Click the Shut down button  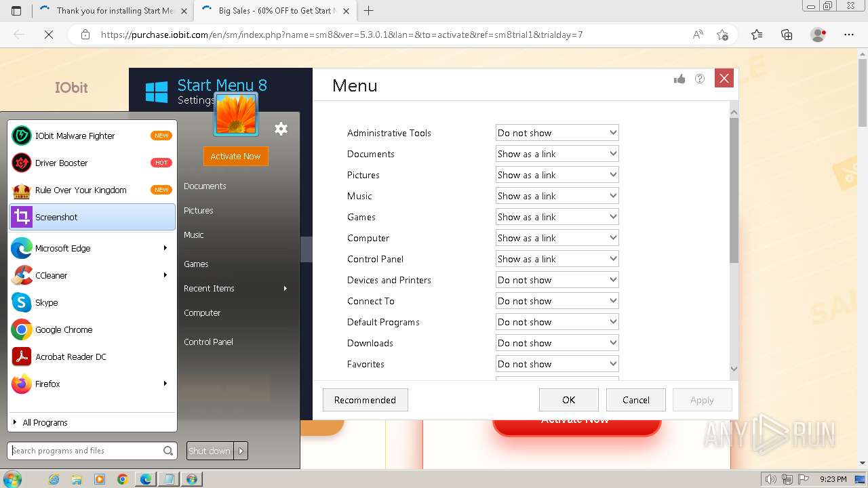coord(210,451)
